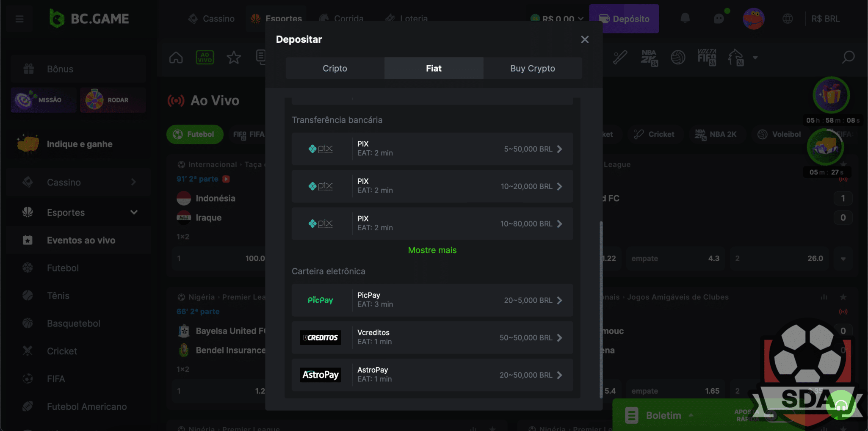Click the hamburger menu icon

(x=19, y=19)
